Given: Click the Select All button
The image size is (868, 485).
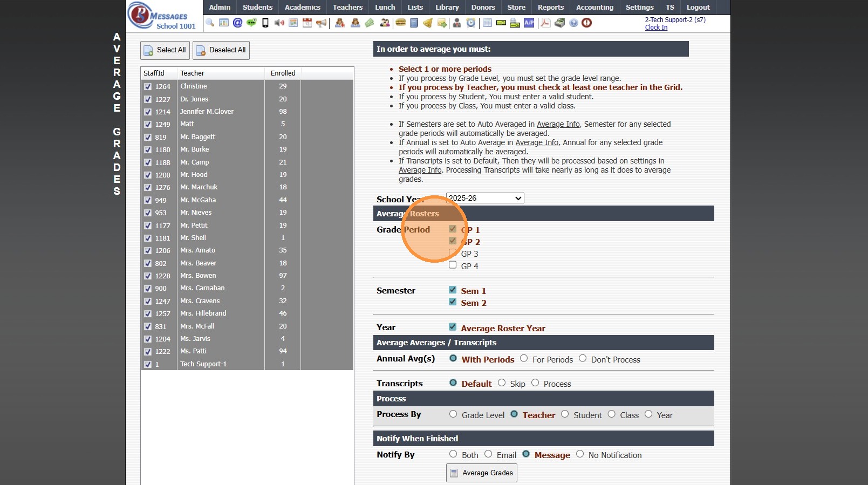Looking at the screenshot, I should click(x=165, y=50).
